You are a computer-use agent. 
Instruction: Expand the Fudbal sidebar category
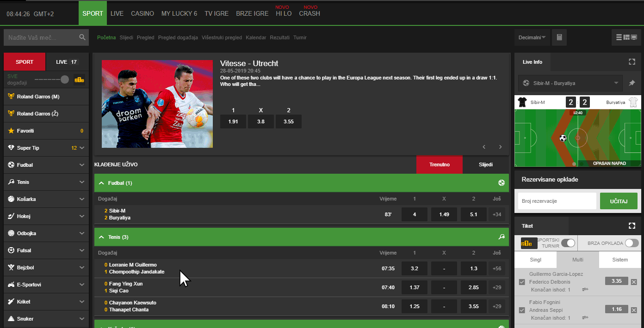click(x=46, y=165)
